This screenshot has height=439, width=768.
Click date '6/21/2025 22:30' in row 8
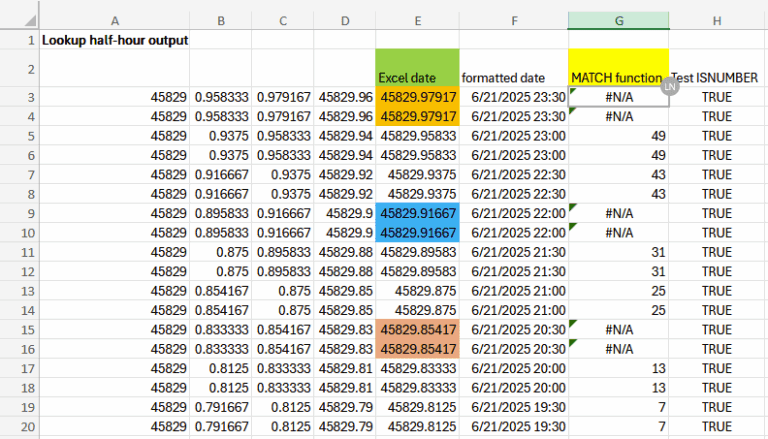[514, 194]
